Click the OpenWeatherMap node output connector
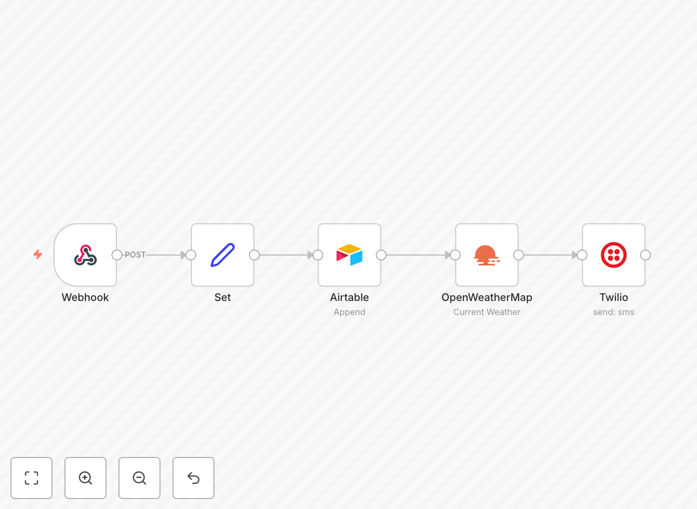The width and height of the screenshot is (697, 509). [x=518, y=255]
